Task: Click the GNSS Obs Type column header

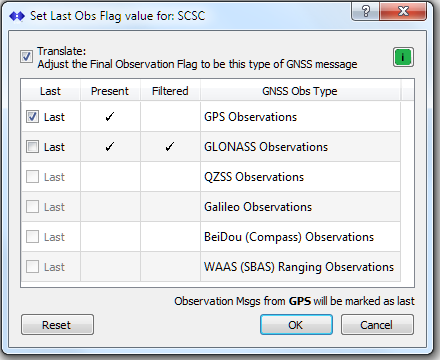Action: click(x=300, y=91)
